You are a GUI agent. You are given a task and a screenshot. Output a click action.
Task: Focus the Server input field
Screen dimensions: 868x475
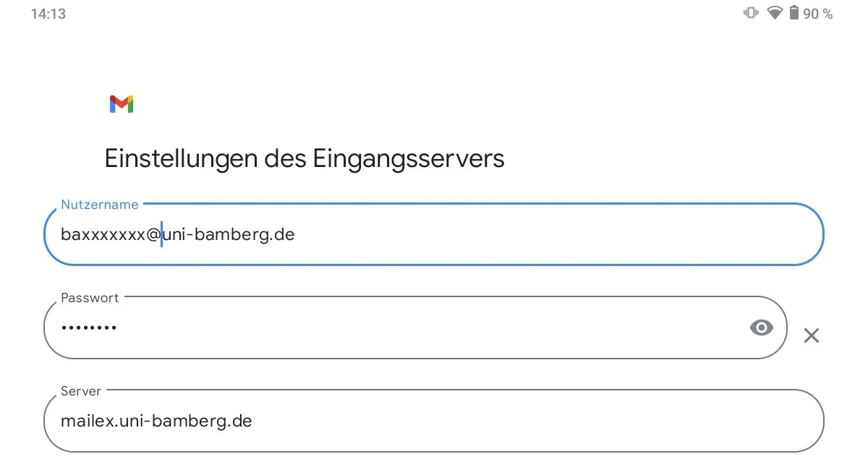tap(434, 421)
